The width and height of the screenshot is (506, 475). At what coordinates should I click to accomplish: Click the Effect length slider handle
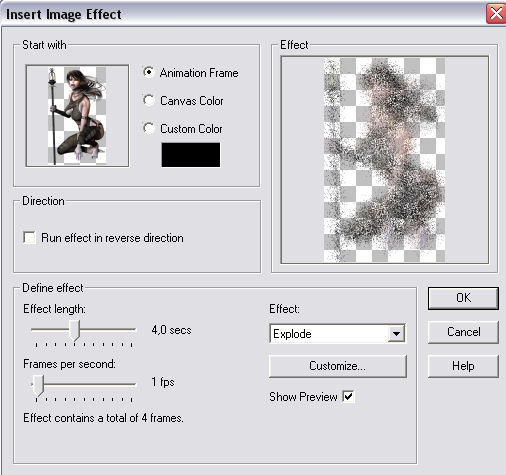pyautogui.click(x=74, y=330)
